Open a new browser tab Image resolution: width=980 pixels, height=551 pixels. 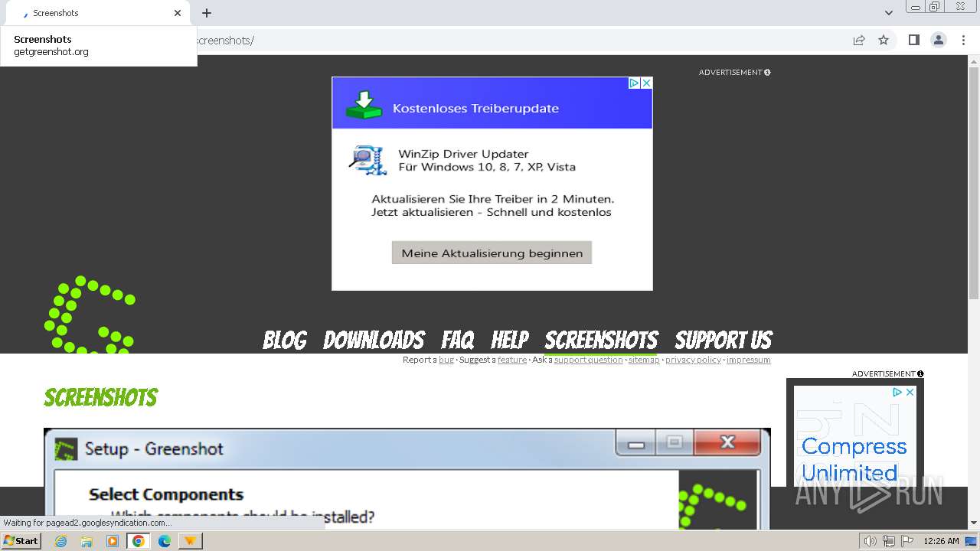(x=207, y=13)
